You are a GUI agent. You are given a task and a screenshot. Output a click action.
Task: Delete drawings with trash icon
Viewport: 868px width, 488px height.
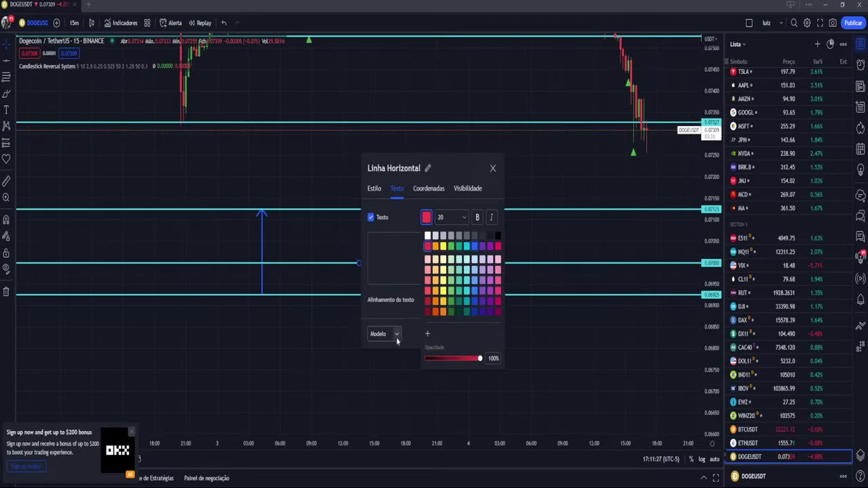tap(6, 291)
